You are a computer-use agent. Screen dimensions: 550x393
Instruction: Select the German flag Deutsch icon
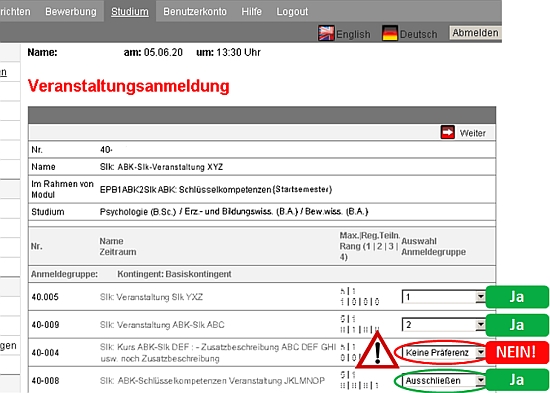click(x=390, y=33)
